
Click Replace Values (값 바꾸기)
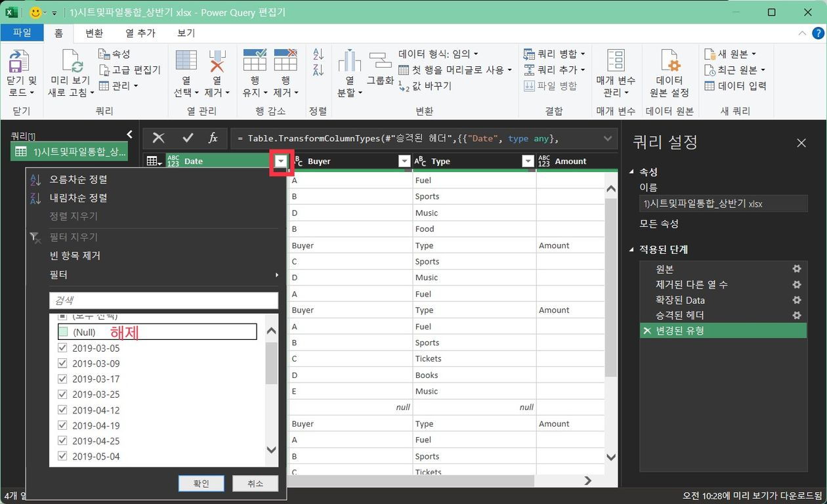pos(425,85)
